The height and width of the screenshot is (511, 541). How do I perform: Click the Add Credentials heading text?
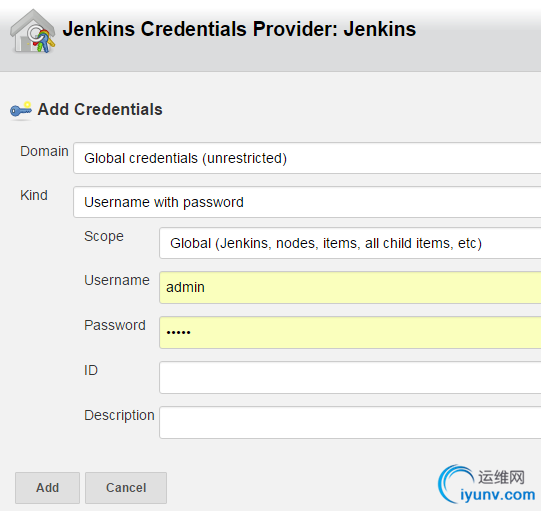click(x=100, y=109)
